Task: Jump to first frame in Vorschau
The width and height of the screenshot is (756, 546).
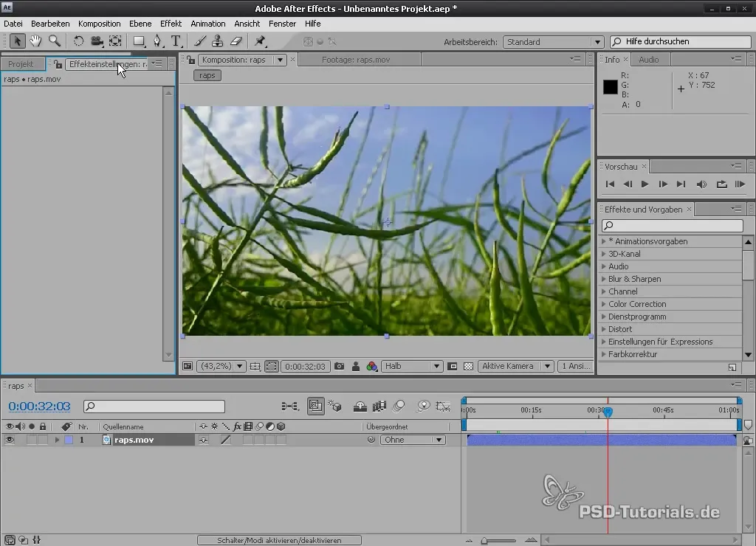Action: [x=610, y=184]
